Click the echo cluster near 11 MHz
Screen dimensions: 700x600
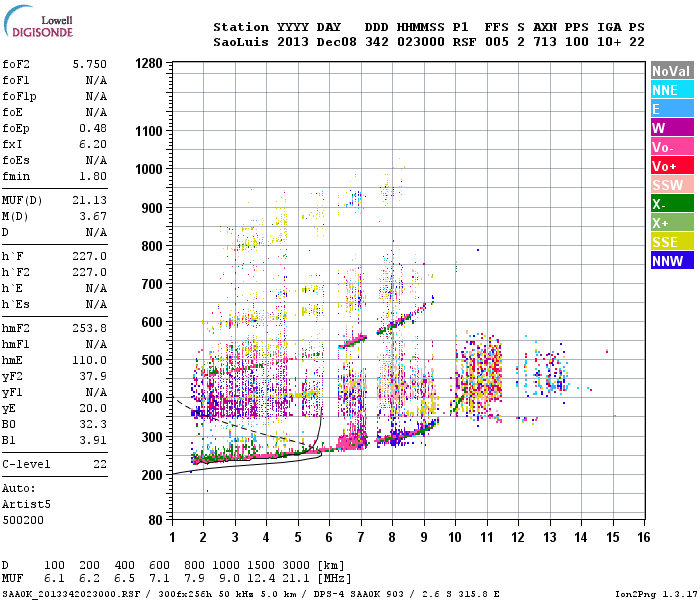pos(479,377)
